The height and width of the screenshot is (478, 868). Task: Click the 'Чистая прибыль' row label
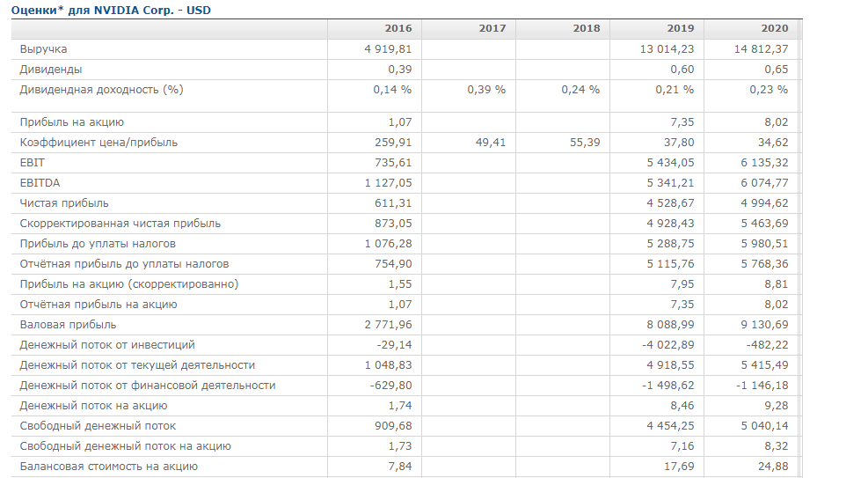[64, 202]
